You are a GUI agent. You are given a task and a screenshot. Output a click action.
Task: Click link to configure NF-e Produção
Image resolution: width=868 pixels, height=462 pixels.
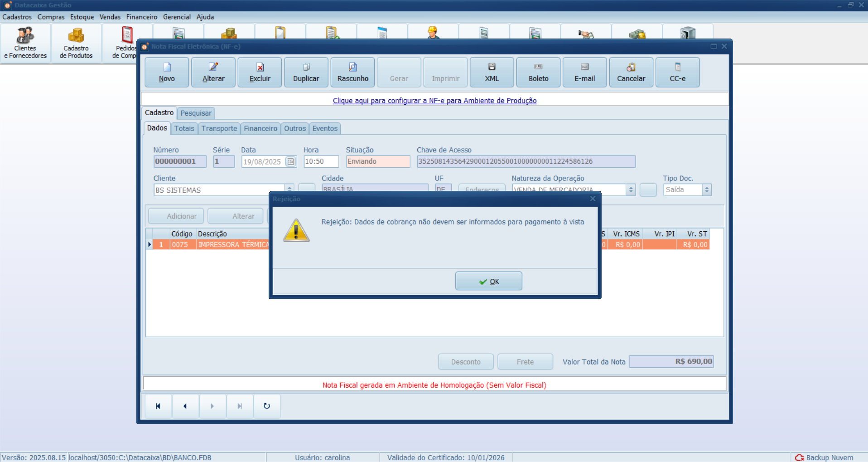[434, 101]
